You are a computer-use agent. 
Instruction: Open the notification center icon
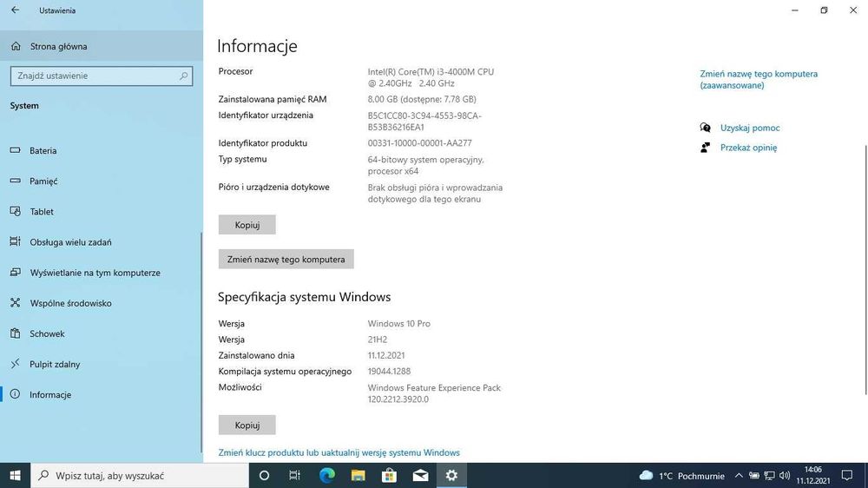pos(847,475)
